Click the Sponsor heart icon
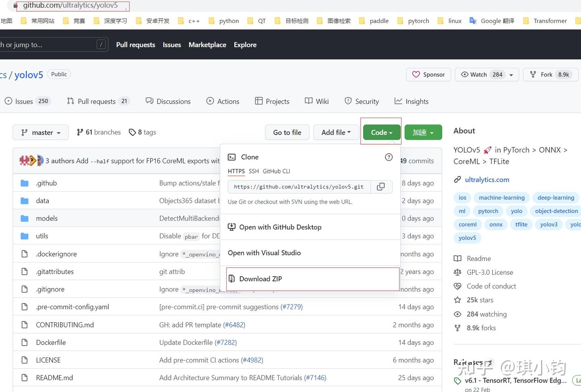581x392 pixels. click(416, 74)
